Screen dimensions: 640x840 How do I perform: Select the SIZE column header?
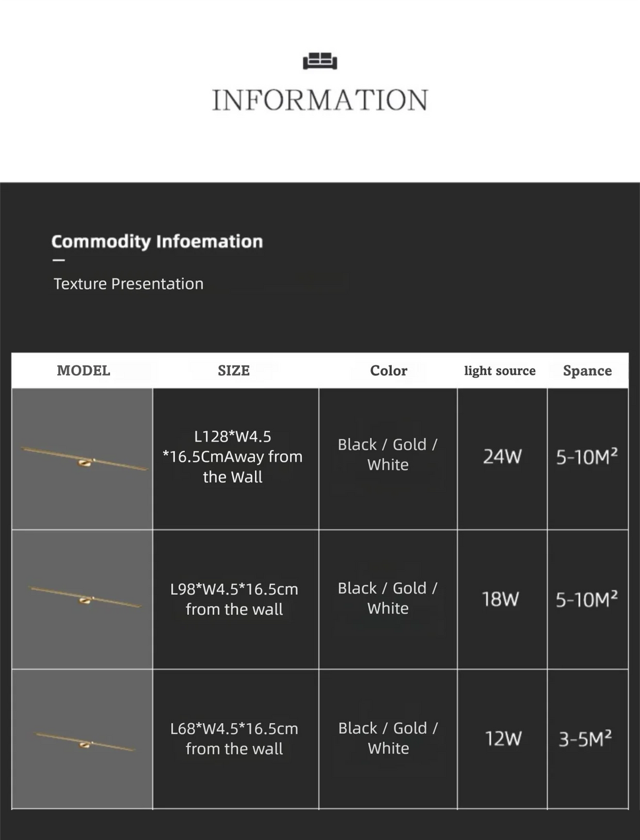pyautogui.click(x=234, y=370)
